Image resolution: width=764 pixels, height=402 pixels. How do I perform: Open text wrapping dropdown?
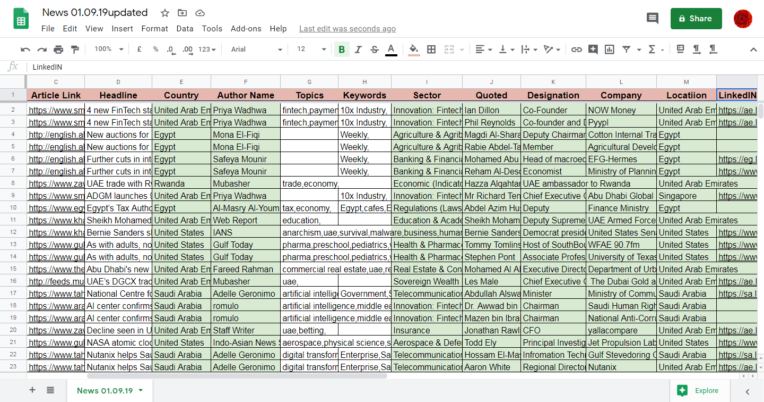[x=529, y=49]
